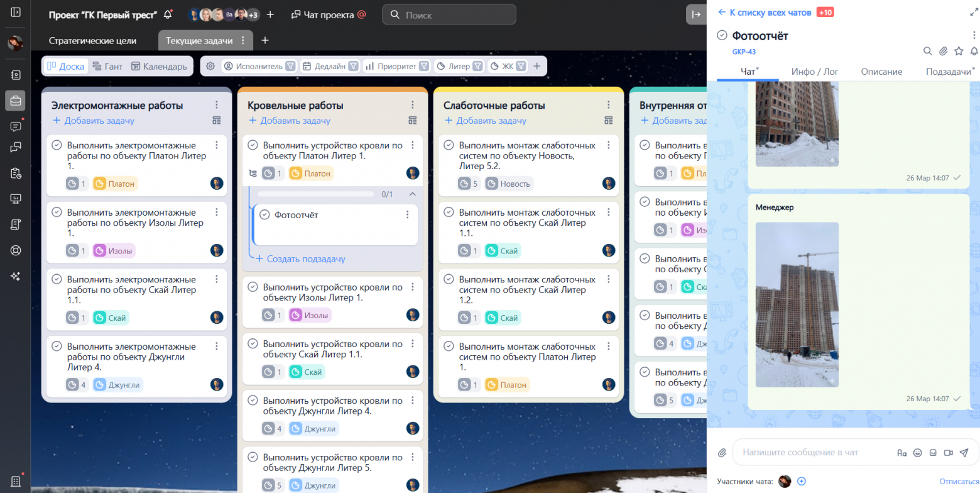Check off the Фотоотчёт subtask on board
Image resolution: width=980 pixels, height=493 pixels.
tap(264, 214)
